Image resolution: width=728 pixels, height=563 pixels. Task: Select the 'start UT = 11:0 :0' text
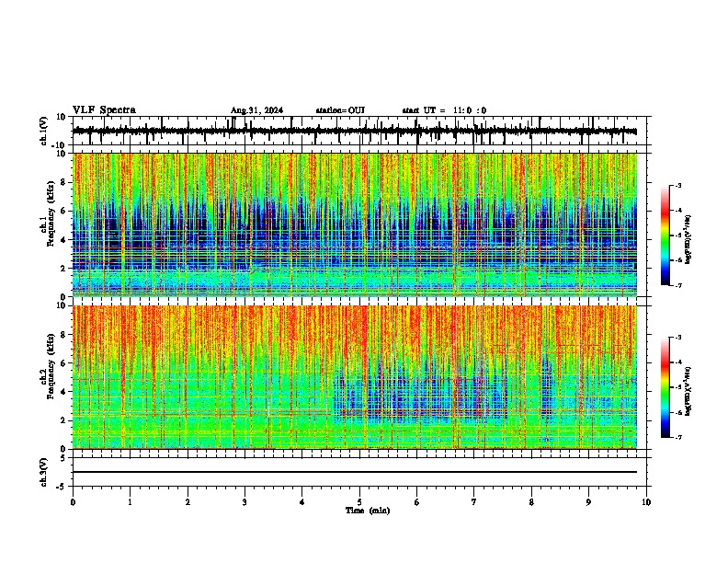(x=444, y=110)
